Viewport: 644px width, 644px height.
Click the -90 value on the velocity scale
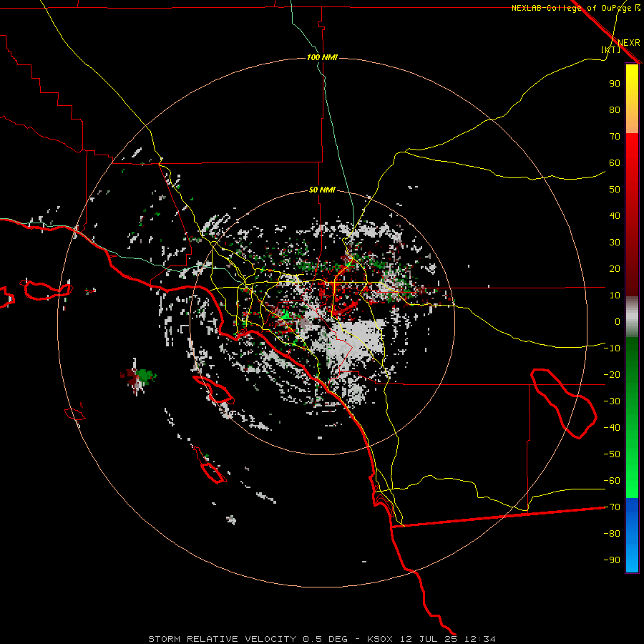(x=612, y=560)
